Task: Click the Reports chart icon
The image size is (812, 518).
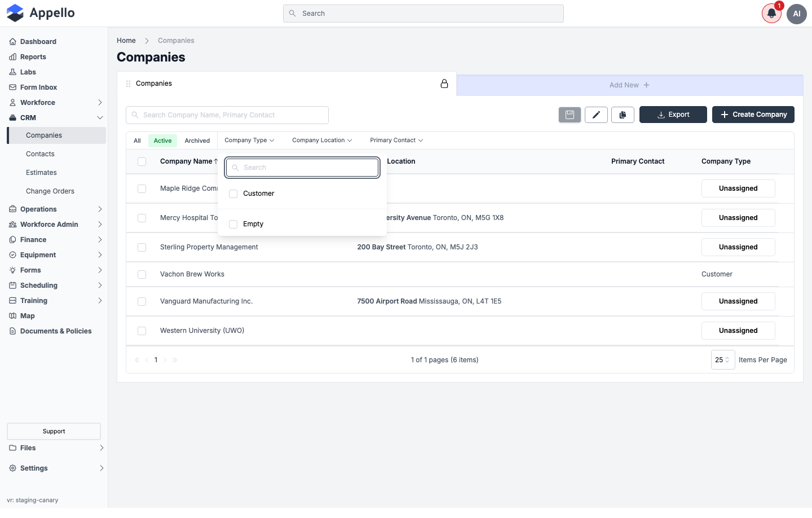Action: pyautogui.click(x=12, y=57)
